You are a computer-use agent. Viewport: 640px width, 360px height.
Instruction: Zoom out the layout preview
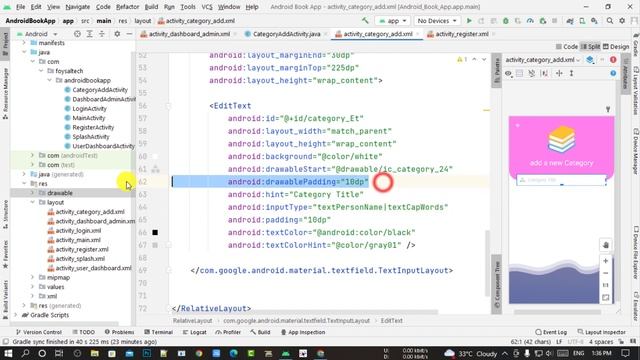tap(605, 273)
